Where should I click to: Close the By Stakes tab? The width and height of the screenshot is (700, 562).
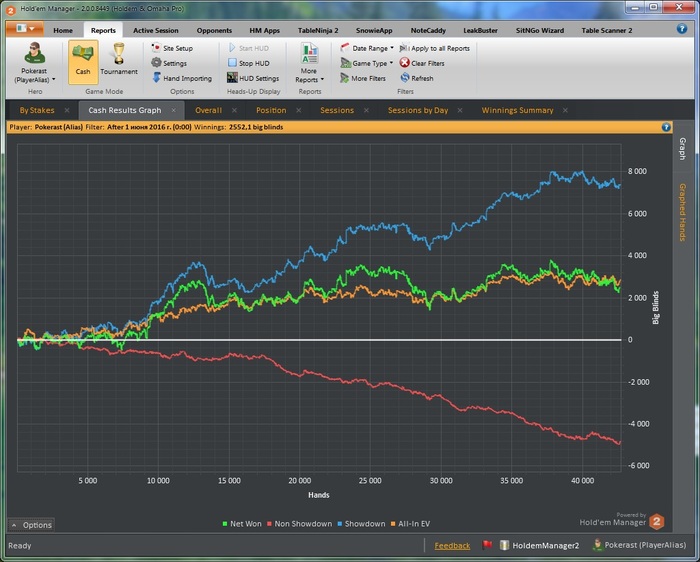(67, 110)
